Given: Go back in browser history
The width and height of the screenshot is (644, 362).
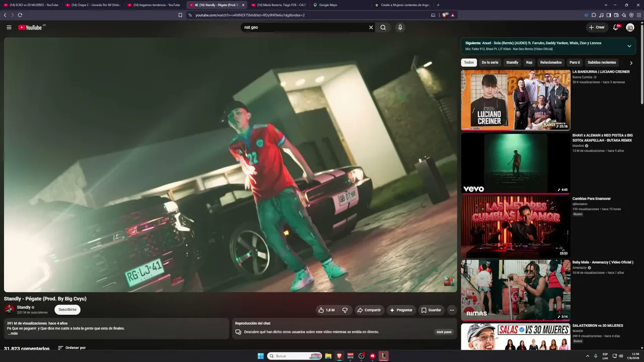Looking at the screenshot, I should click(5, 15).
